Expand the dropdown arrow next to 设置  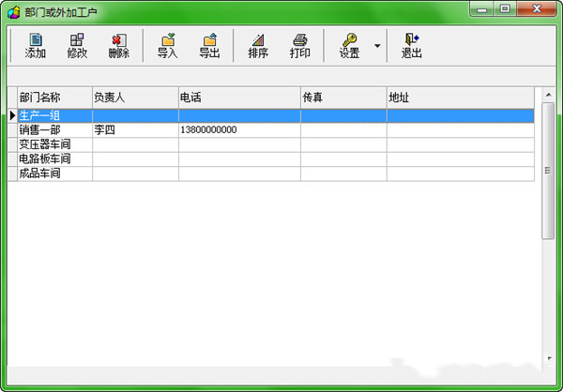(x=377, y=45)
